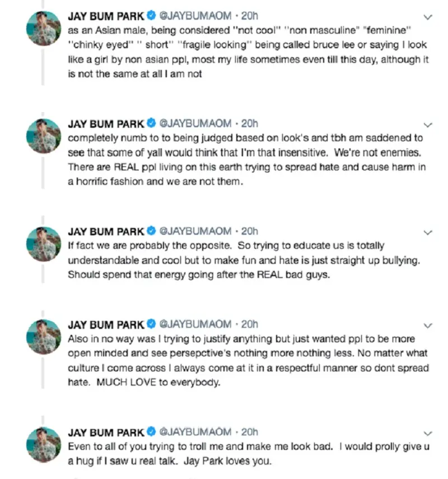448x479 pixels.
Task: Open profile picture on the 'as an Asian male' tweet
Action: point(44,28)
